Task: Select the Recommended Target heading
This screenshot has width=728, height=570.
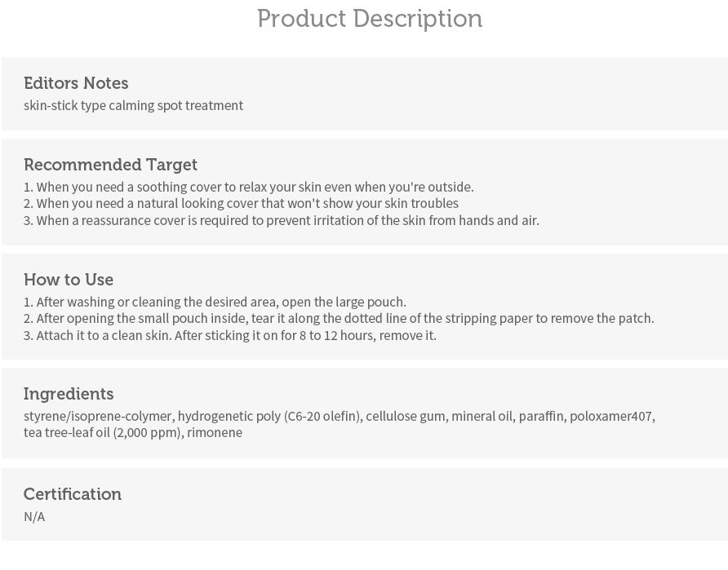Action: [x=110, y=165]
